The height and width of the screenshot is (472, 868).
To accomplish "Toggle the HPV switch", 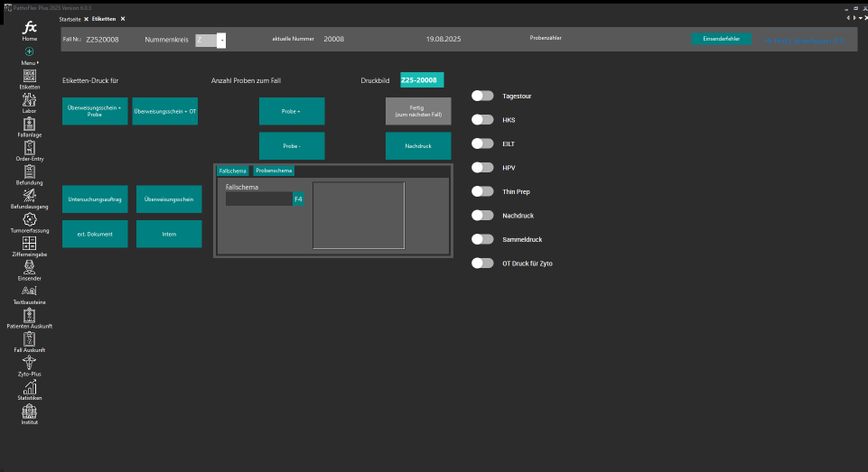I will (x=483, y=168).
